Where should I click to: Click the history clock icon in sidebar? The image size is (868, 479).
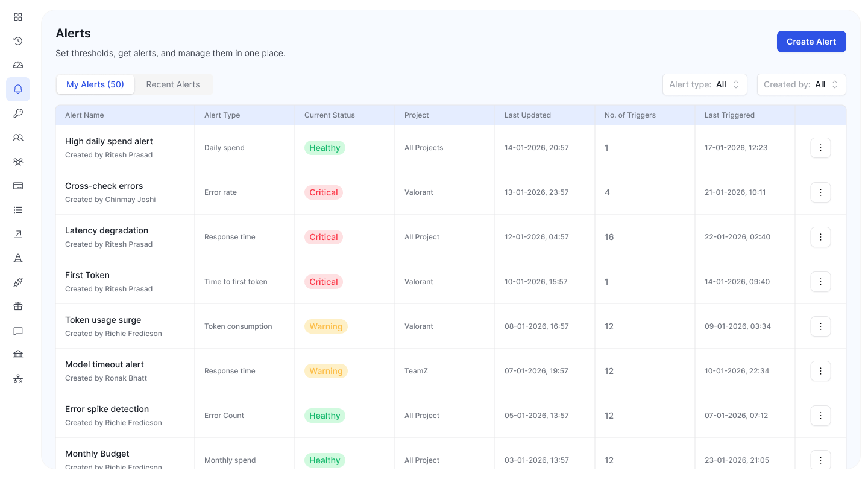[x=18, y=41]
